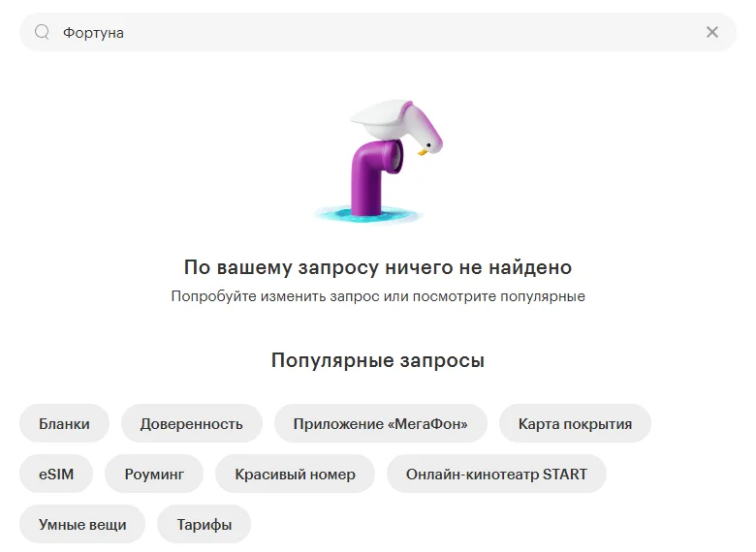The width and height of the screenshot is (756, 552).
Task: Select the eSIM popular query
Action: (56, 474)
